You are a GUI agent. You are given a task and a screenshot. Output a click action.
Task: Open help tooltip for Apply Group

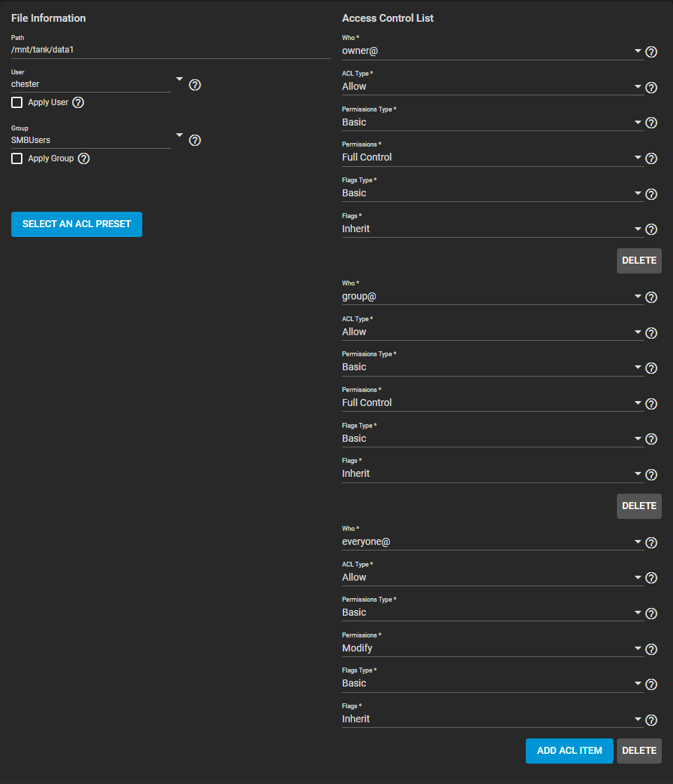pos(84,158)
